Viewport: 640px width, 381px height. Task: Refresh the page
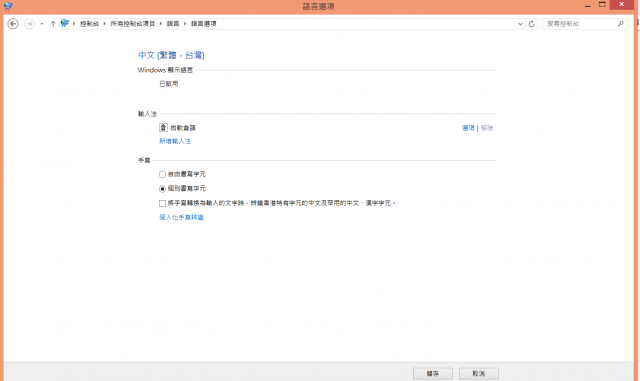(531, 24)
